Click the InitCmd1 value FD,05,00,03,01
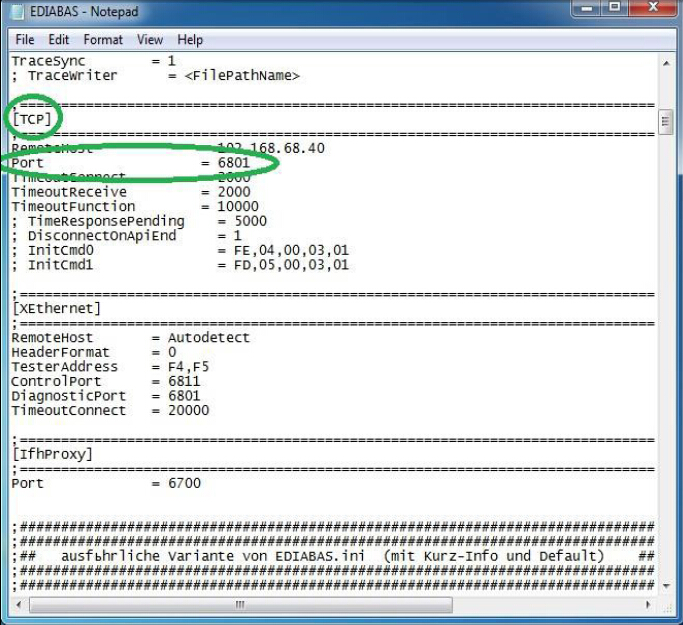 point(291,265)
